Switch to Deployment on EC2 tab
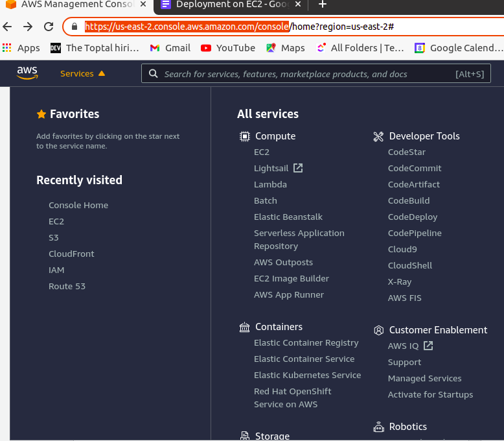 pyautogui.click(x=231, y=5)
